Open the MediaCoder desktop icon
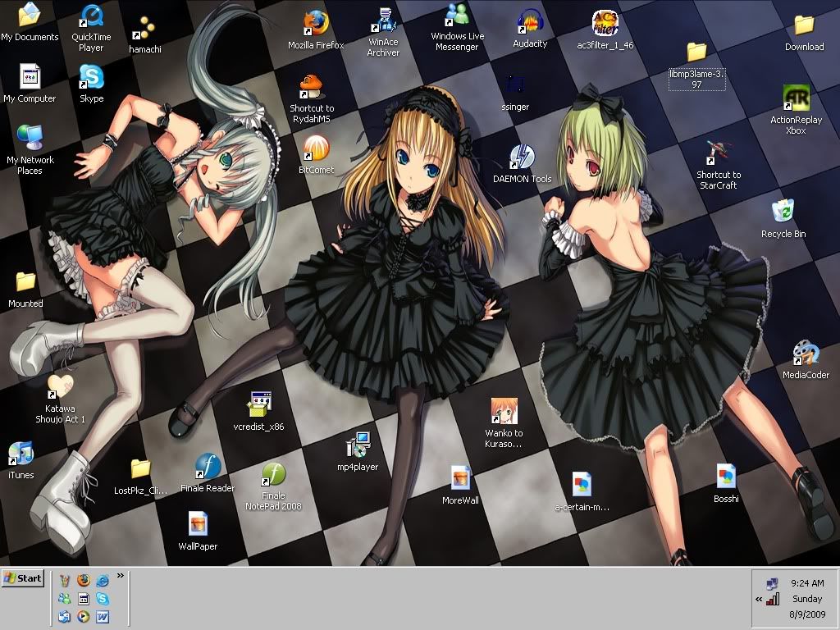Screen dimensions: 840x630 pos(805,354)
